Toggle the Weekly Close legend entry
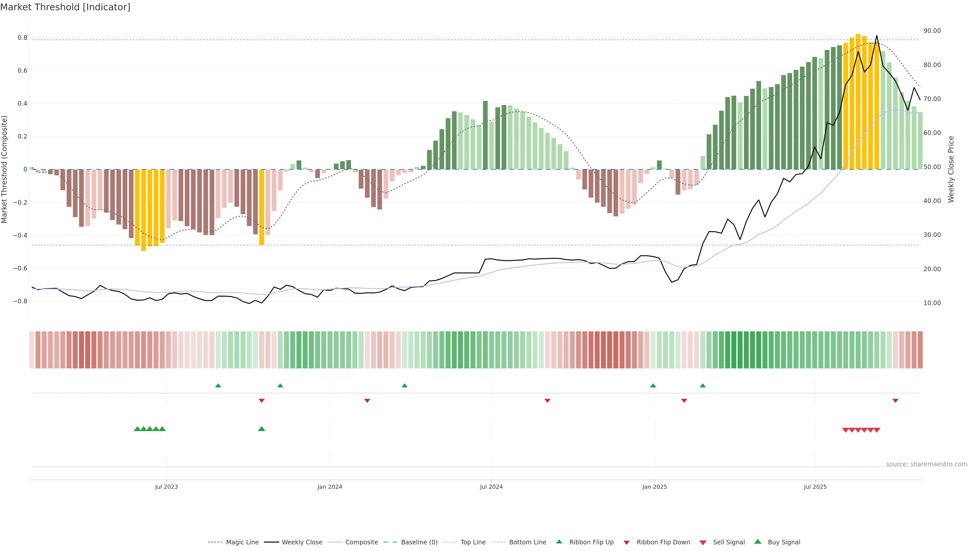 [302, 542]
